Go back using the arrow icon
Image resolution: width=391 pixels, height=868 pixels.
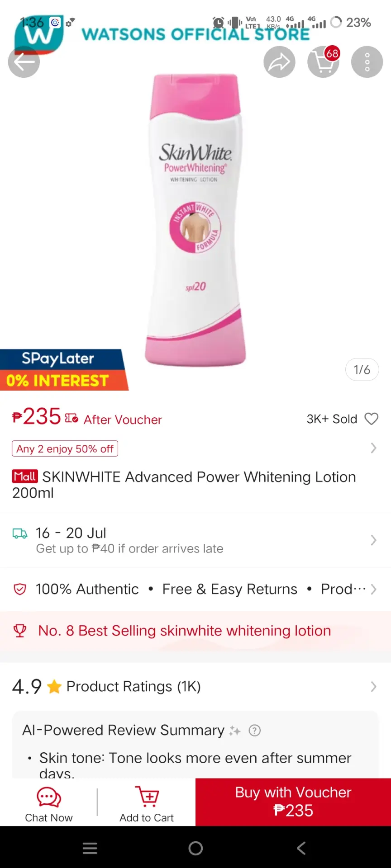24,62
